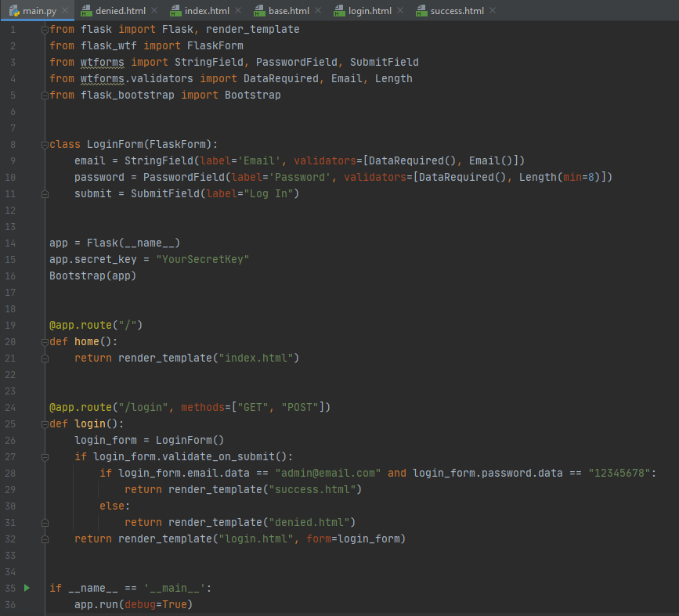Close the main.py tab

click(x=65, y=10)
